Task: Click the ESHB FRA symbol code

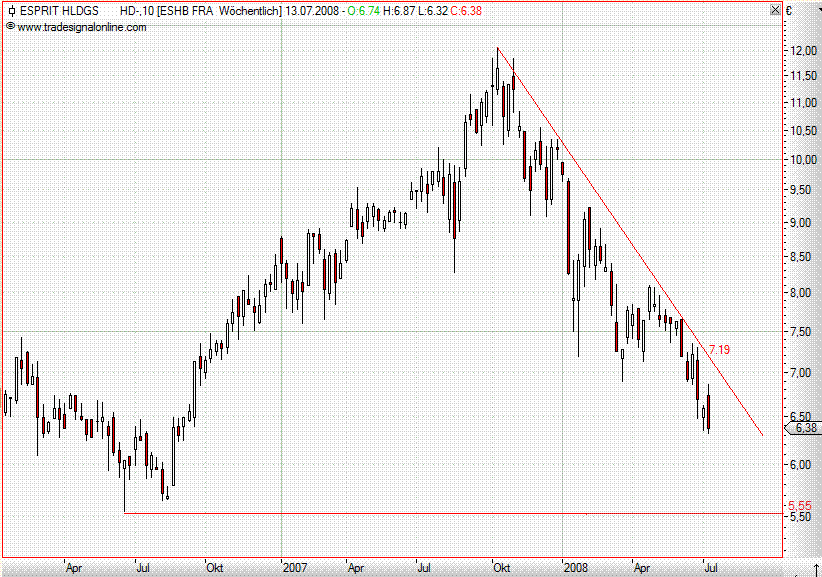Action: tap(187, 11)
